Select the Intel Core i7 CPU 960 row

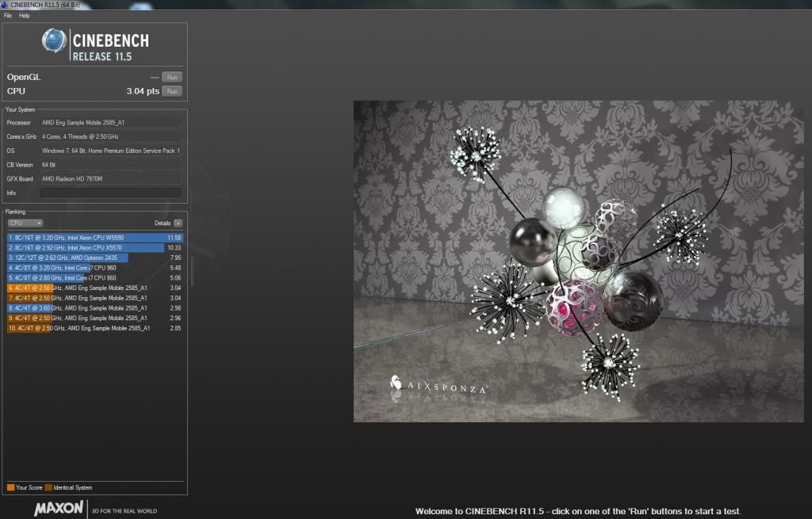95,268
